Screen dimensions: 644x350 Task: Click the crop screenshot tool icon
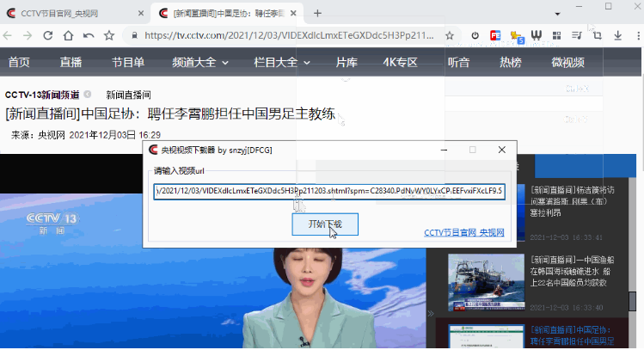[x=598, y=36]
